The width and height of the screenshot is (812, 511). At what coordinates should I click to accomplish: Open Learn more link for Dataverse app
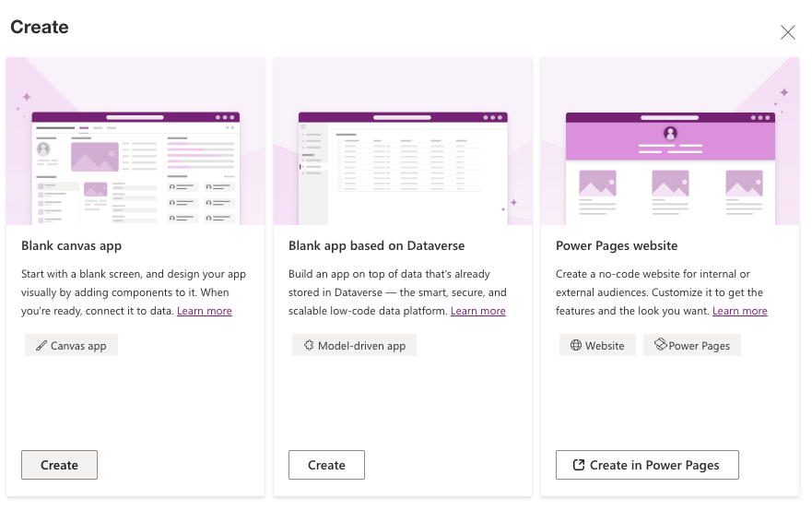tap(477, 311)
